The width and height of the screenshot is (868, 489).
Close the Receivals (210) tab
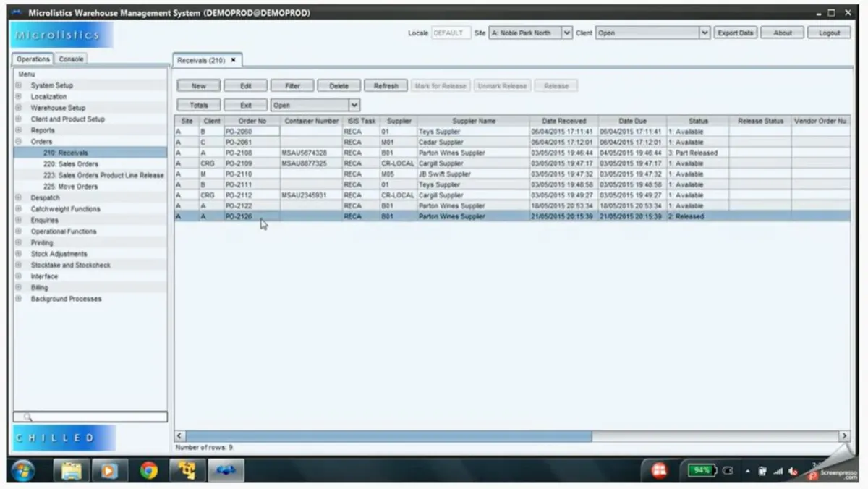(x=233, y=60)
